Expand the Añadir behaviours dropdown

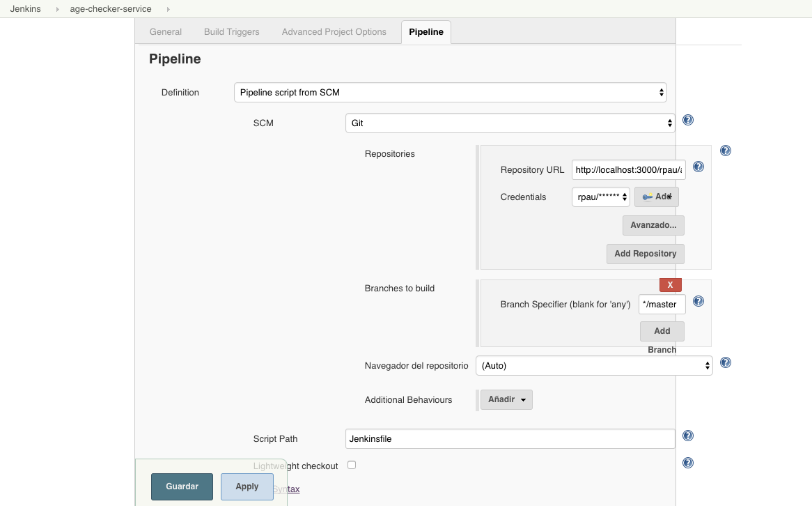506,400
